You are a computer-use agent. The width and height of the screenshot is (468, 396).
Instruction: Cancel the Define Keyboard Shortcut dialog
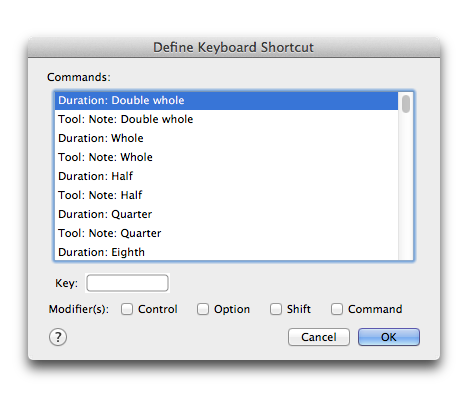coord(319,337)
